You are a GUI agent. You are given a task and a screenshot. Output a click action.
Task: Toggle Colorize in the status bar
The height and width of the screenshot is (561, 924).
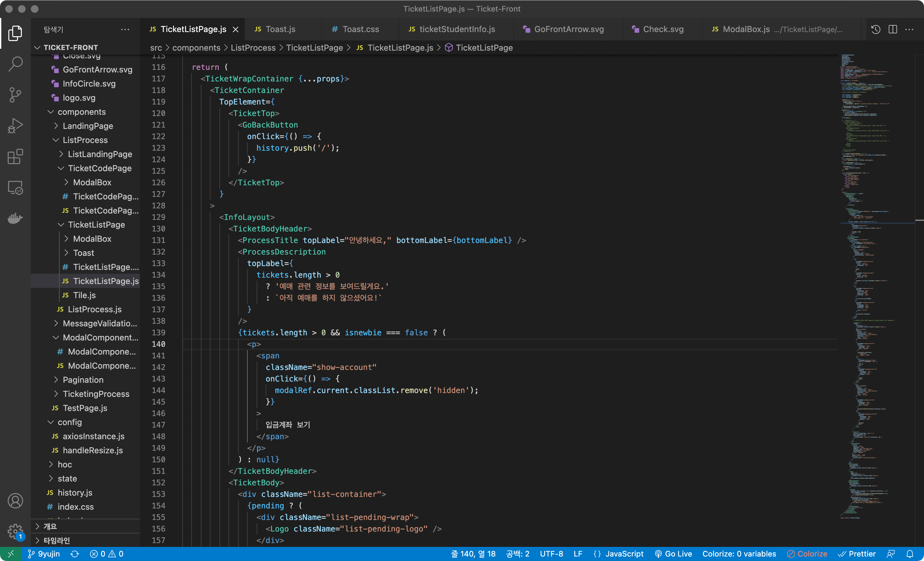pyautogui.click(x=807, y=554)
